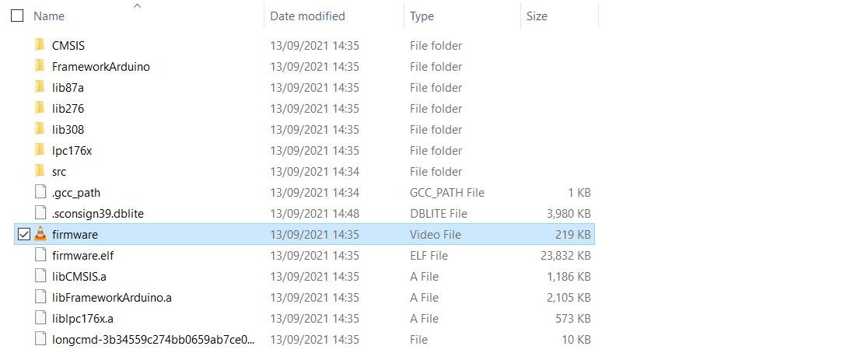Click the Type column header
868x360 pixels.
coord(422,16)
